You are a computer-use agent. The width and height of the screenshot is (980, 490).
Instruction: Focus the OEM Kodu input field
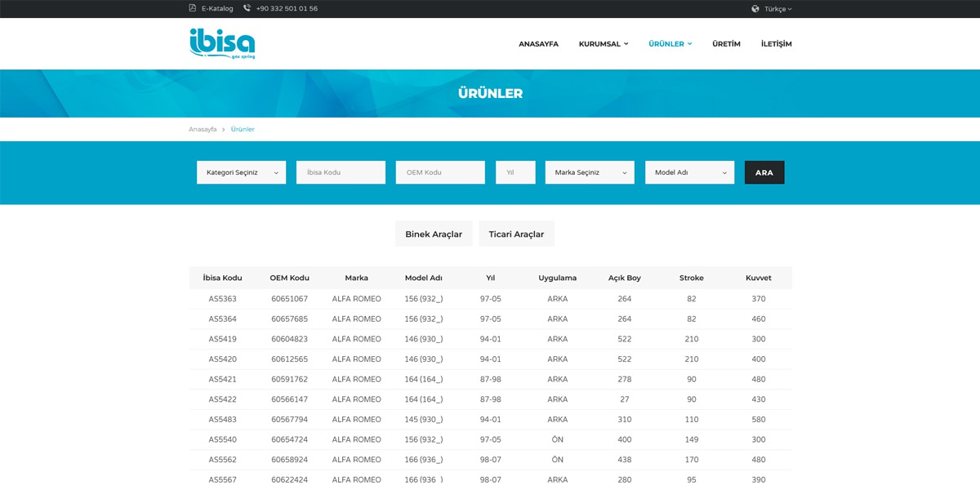440,172
